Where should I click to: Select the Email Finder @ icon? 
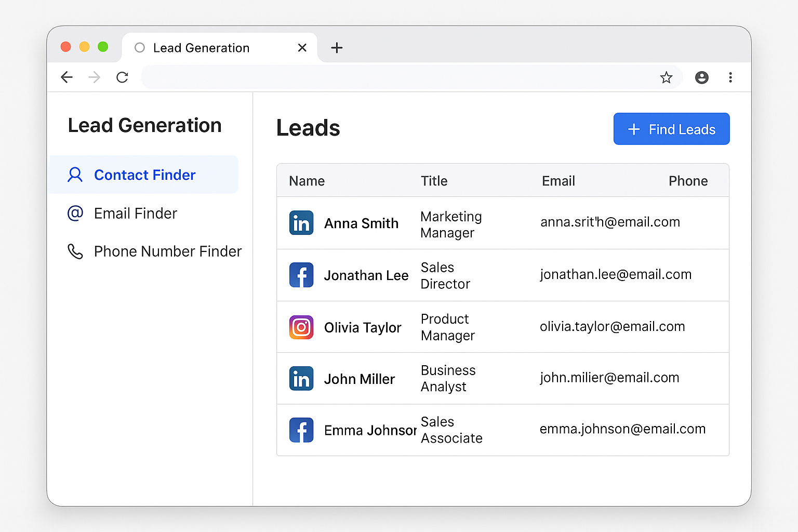click(76, 213)
